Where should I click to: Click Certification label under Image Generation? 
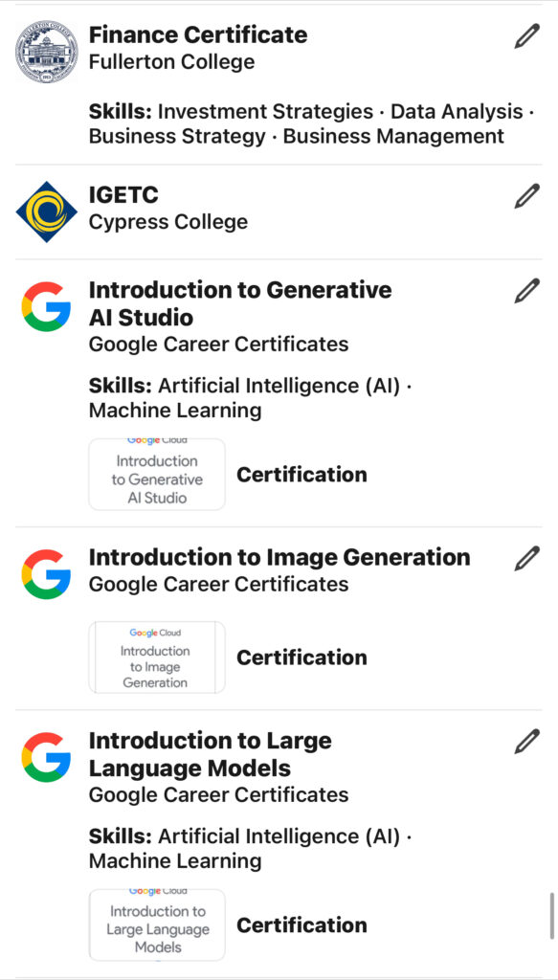tap(301, 657)
